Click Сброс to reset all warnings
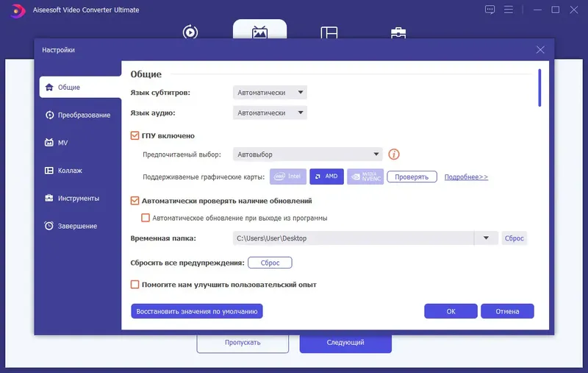The image size is (588, 373). pyautogui.click(x=270, y=263)
